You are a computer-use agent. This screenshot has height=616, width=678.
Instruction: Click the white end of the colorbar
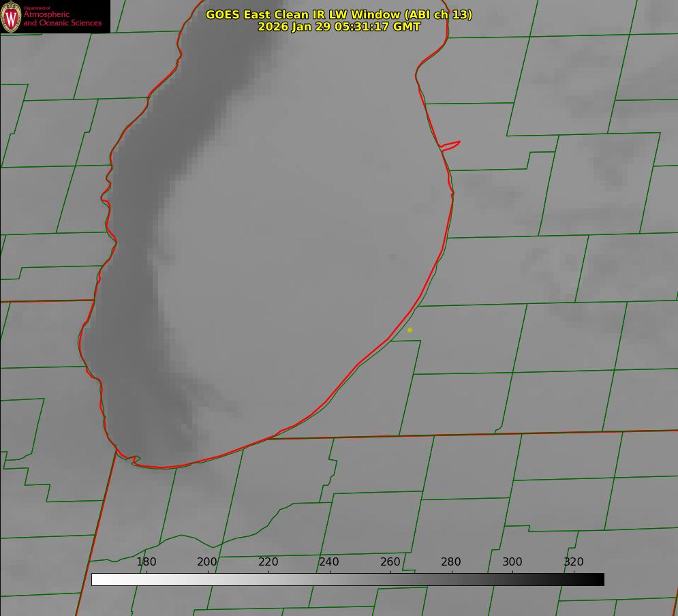97,579
